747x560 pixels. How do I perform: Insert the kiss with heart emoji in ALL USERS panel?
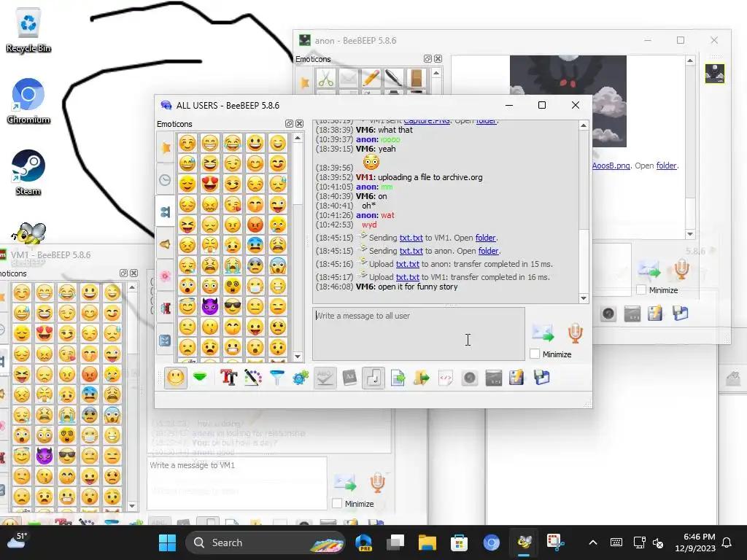click(x=233, y=204)
